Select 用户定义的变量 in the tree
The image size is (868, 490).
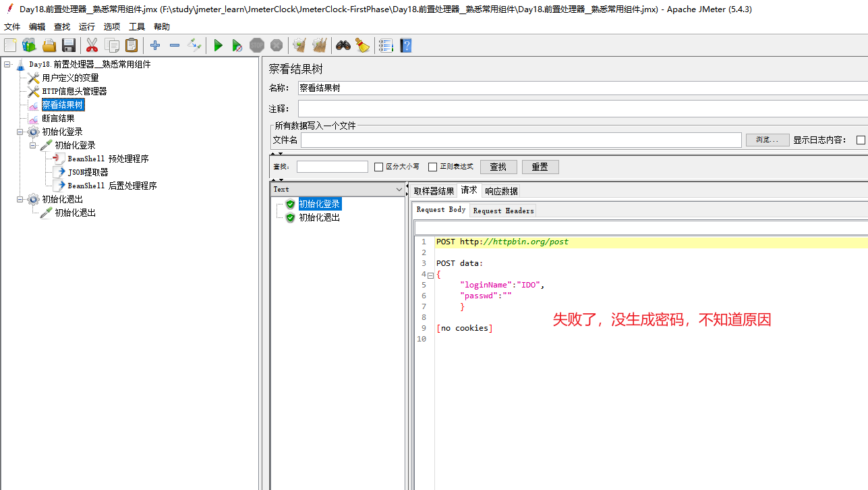(x=70, y=78)
